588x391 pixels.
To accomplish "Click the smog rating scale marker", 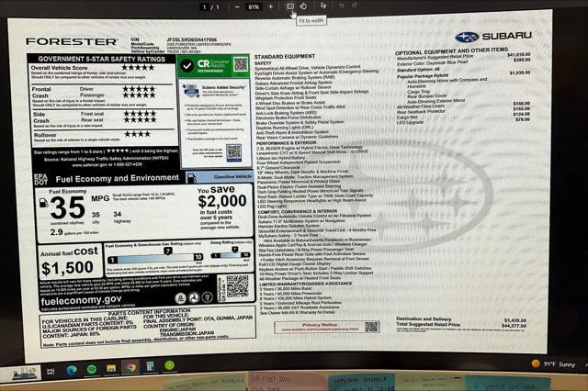I will tap(235, 250).
